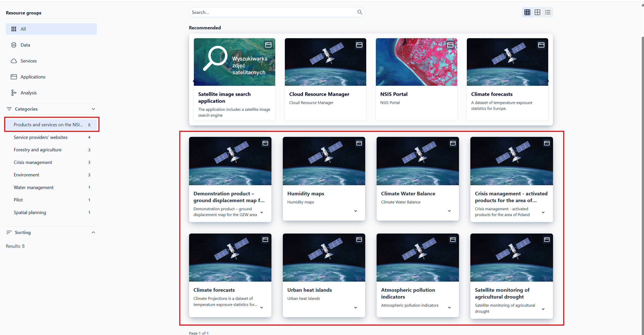Expand Satellite monitoring of agricultural drought details
The width and height of the screenshot is (644, 335).
[543, 309]
